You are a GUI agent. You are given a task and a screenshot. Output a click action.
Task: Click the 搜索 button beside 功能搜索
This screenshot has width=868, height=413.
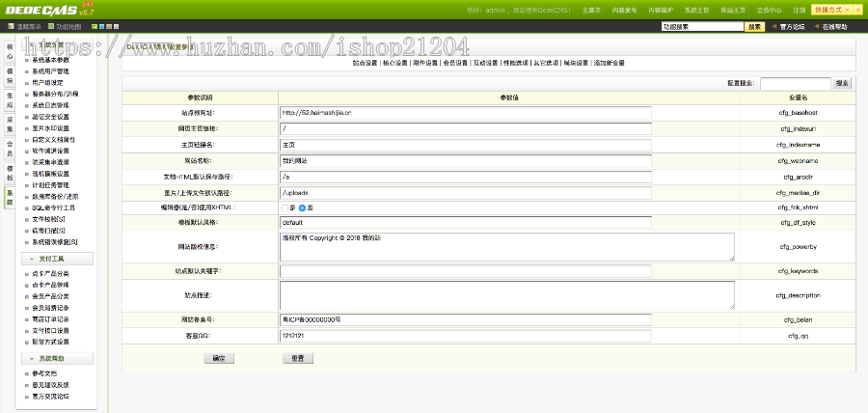click(x=754, y=27)
